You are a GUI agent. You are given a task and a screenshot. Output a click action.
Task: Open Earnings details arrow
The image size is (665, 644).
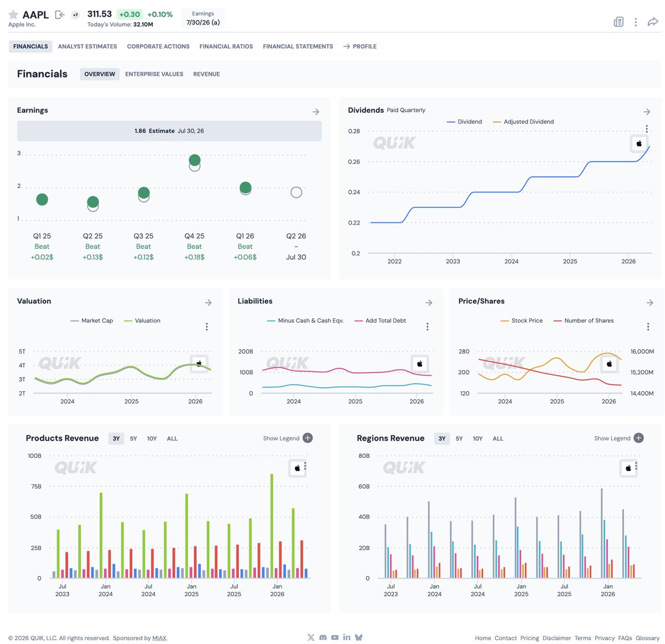[x=316, y=112]
